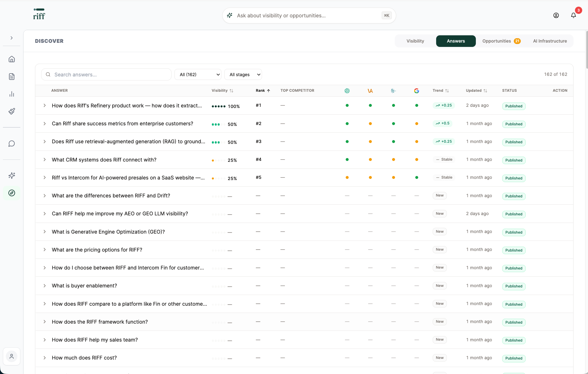Open the documents page icon in sidebar
This screenshot has width=588, height=374.
pos(12,76)
